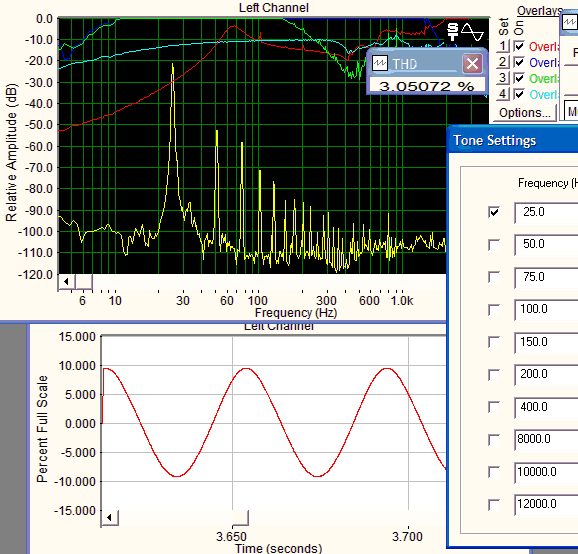Click the 400.0 frequency input field
Image resolution: width=578 pixels, height=554 pixels.
point(546,407)
